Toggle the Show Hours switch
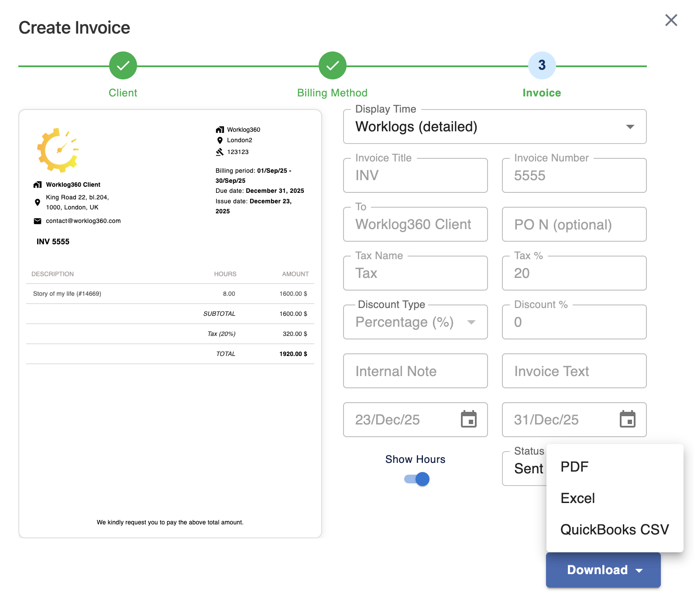The image size is (694, 616). tap(417, 479)
